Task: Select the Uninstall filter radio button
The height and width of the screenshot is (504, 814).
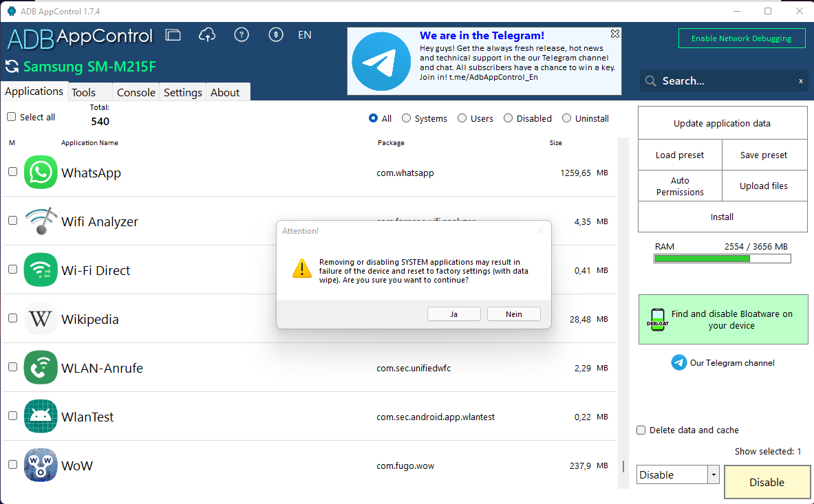Action: pyautogui.click(x=566, y=118)
